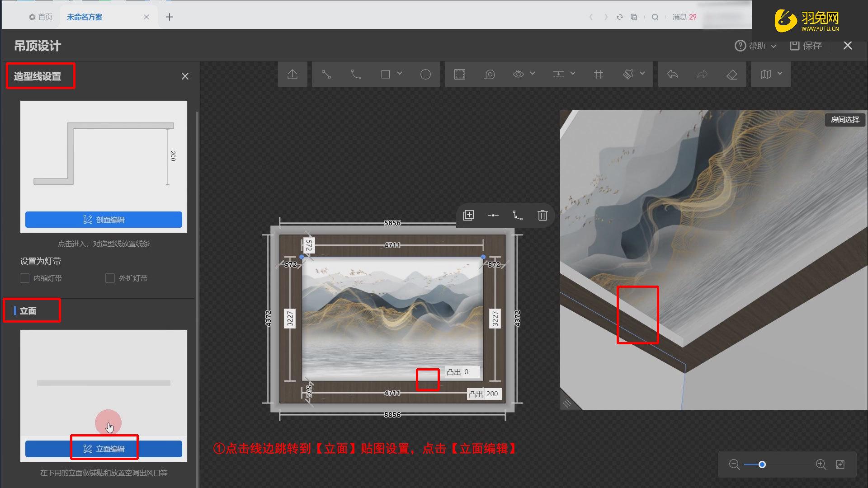Click the section profile preview thumbnail
This screenshot has height=488, width=868.
point(104,155)
